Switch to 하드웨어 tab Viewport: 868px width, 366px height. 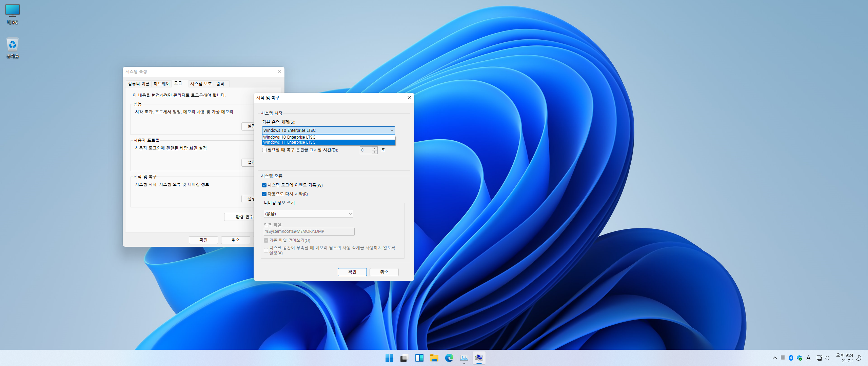click(161, 84)
